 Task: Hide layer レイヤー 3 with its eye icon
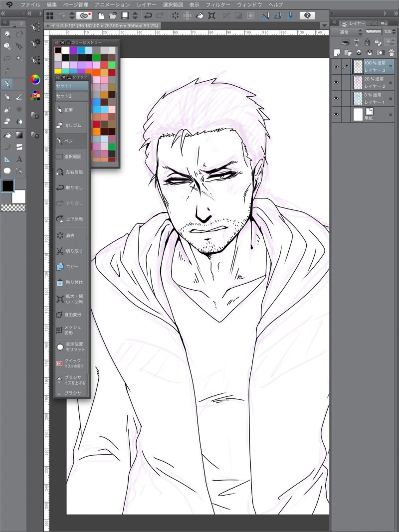(336, 67)
